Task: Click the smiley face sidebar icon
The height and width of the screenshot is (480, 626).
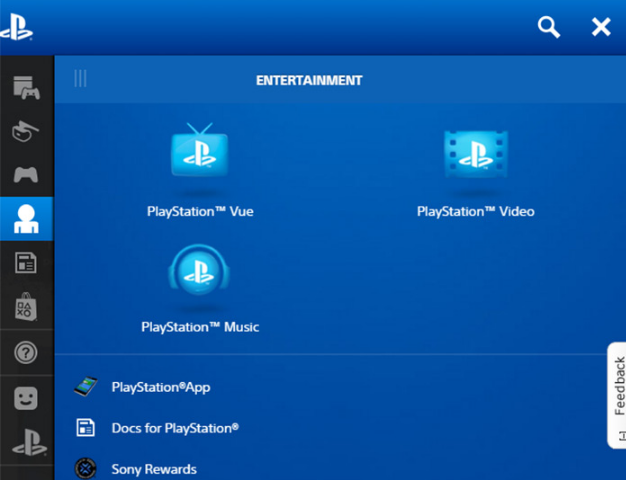Action: tap(26, 397)
